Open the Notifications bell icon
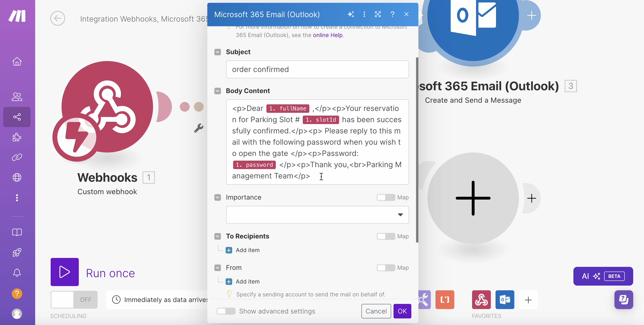This screenshot has height=325, width=644. tap(17, 273)
